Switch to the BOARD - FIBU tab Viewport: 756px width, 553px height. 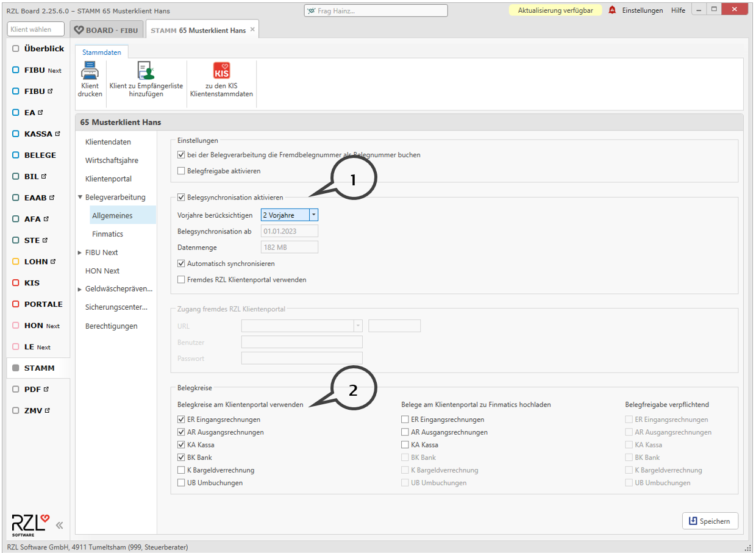107,30
